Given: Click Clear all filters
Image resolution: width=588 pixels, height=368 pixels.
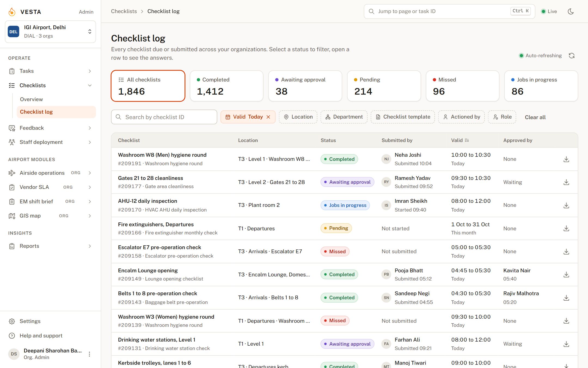Looking at the screenshot, I should pyautogui.click(x=535, y=117).
